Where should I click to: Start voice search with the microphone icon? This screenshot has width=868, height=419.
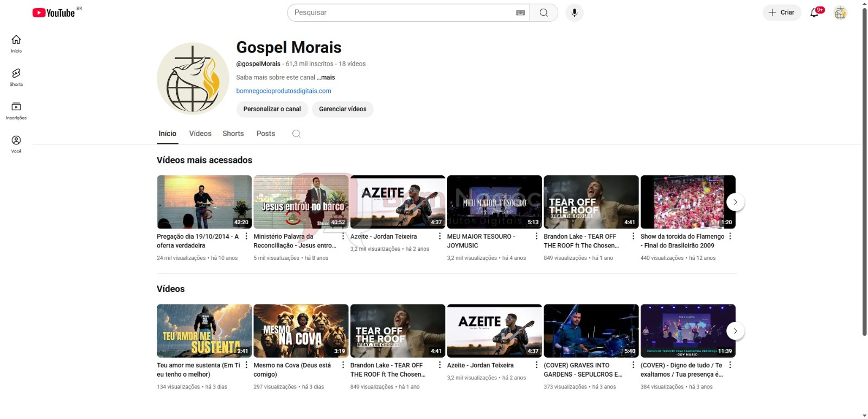click(x=575, y=12)
